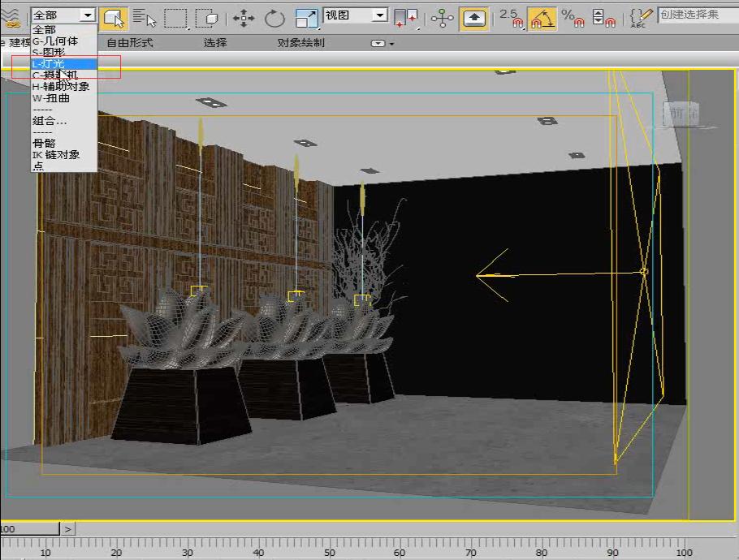The image size is (739, 560).
Task: Select the Select and Manipulate icon
Action: pos(443,16)
